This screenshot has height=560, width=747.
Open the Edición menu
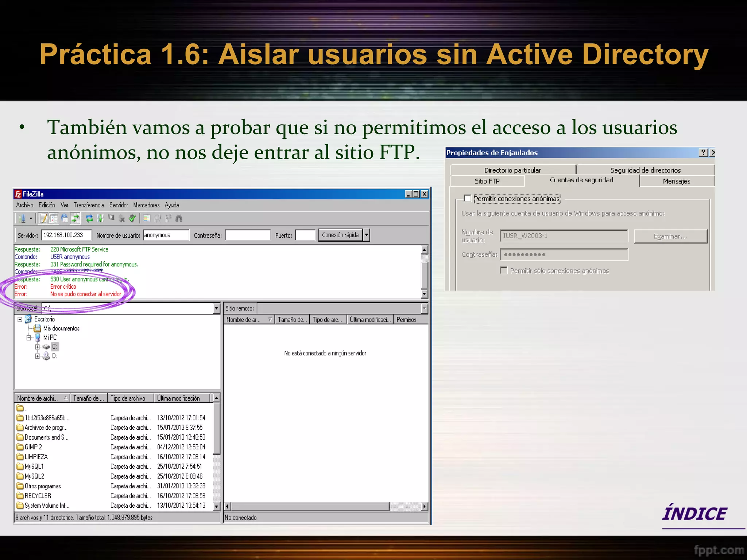(x=47, y=205)
